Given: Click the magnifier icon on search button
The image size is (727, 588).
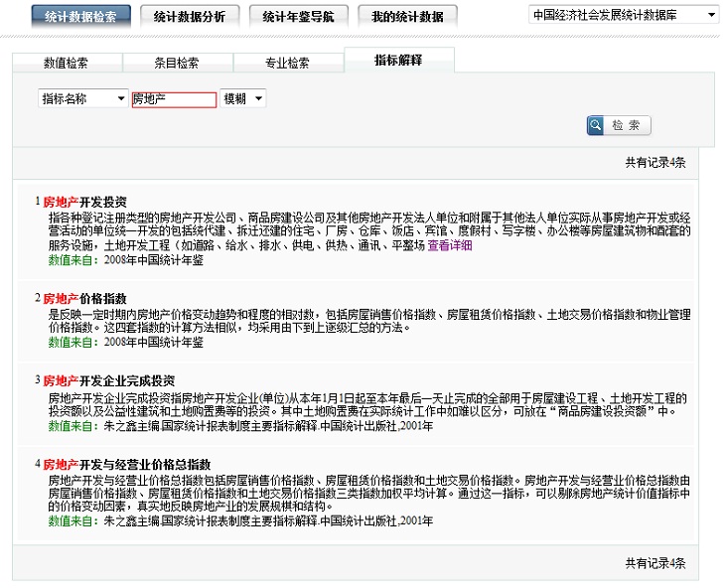Looking at the screenshot, I should point(596,125).
